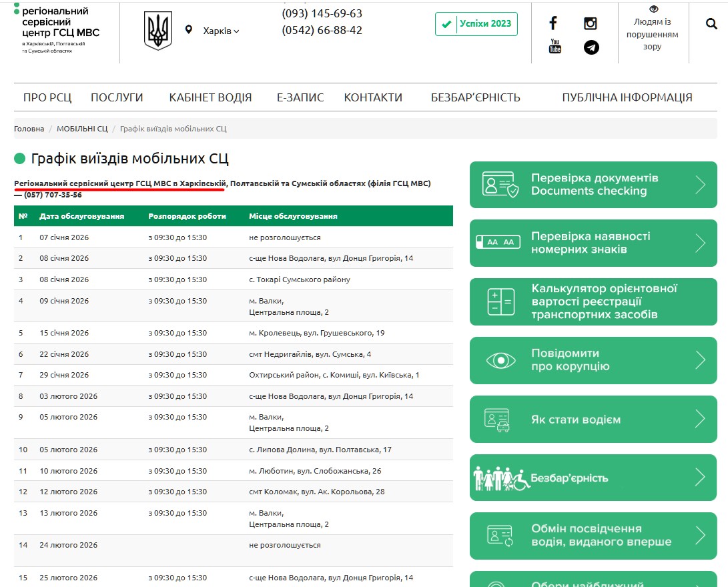Click м. Кролевець, вул. Грушевського, 19 cell
The width and height of the screenshot is (728, 587).
pyautogui.click(x=317, y=333)
